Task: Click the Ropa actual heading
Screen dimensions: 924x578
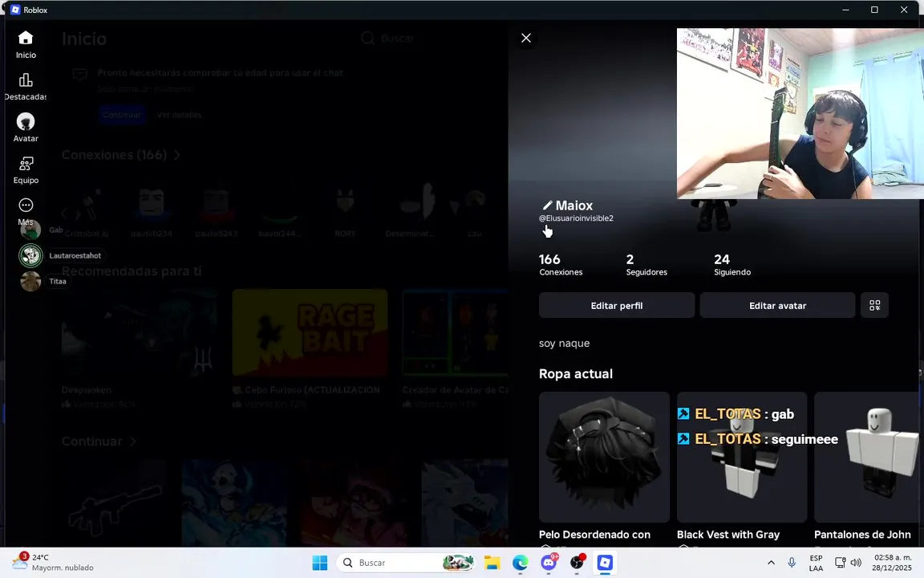Action: pyautogui.click(x=576, y=374)
